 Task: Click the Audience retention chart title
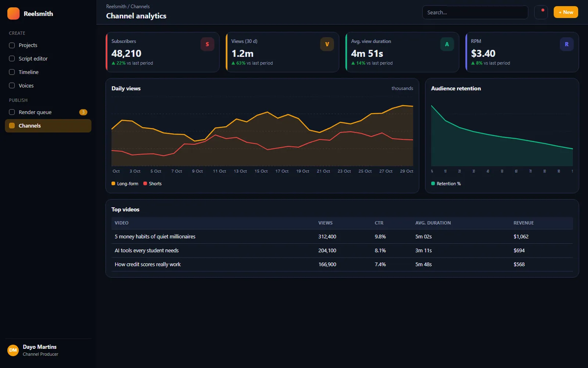(x=456, y=88)
